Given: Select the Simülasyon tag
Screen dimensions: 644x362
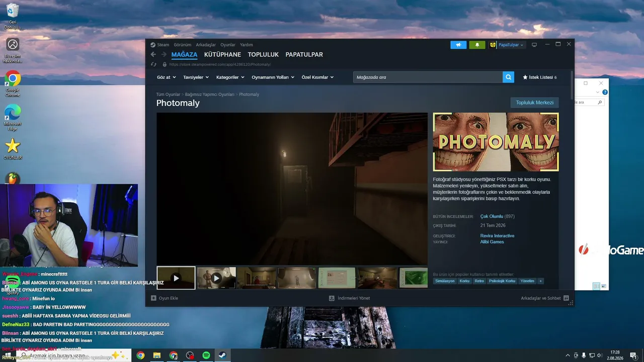Looking at the screenshot, I should tap(445, 281).
